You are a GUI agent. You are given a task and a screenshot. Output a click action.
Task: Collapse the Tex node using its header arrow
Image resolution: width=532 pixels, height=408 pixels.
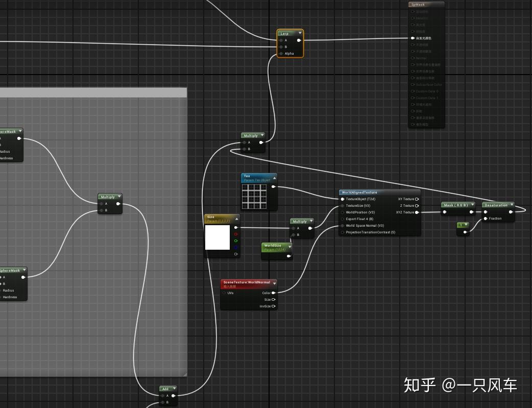274,177
